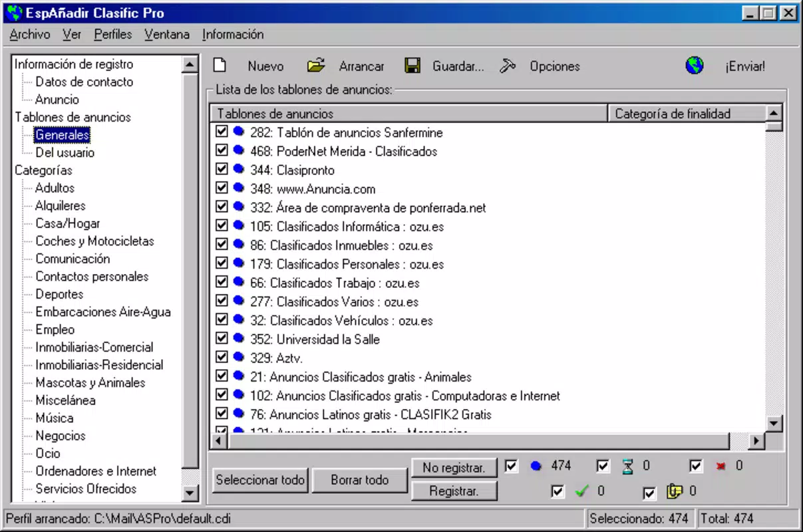This screenshot has width=803, height=532.
Task: Click list vertical scroll-down arrow
Action: pyautogui.click(x=774, y=423)
